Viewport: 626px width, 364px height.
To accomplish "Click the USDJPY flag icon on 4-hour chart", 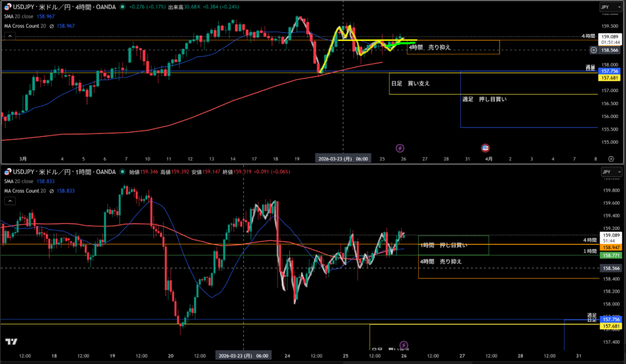I will (7, 7).
